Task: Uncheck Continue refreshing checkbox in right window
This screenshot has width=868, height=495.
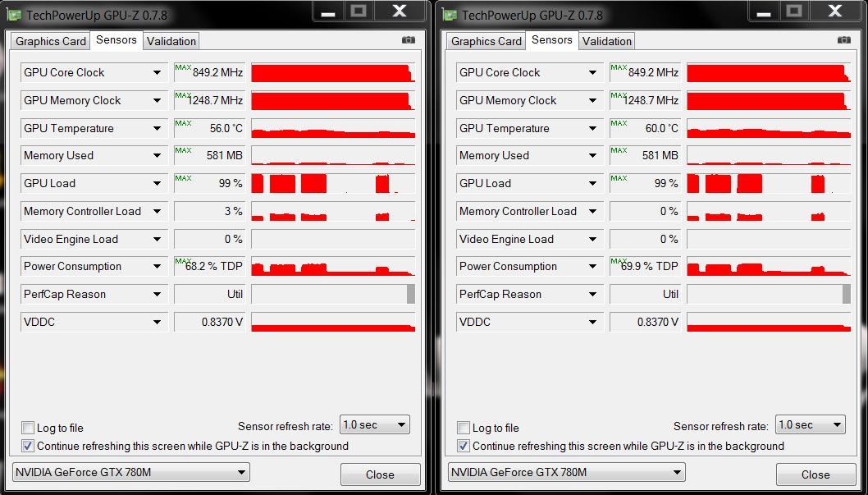Action: click(464, 446)
